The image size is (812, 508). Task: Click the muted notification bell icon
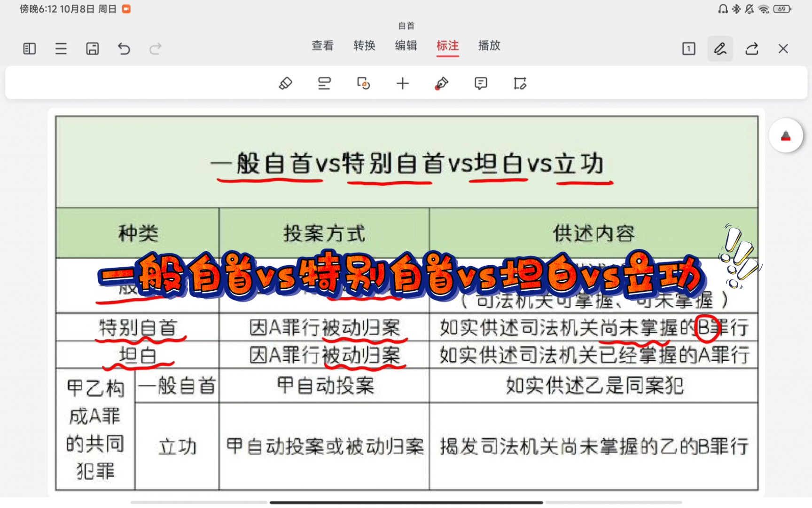tap(749, 9)
